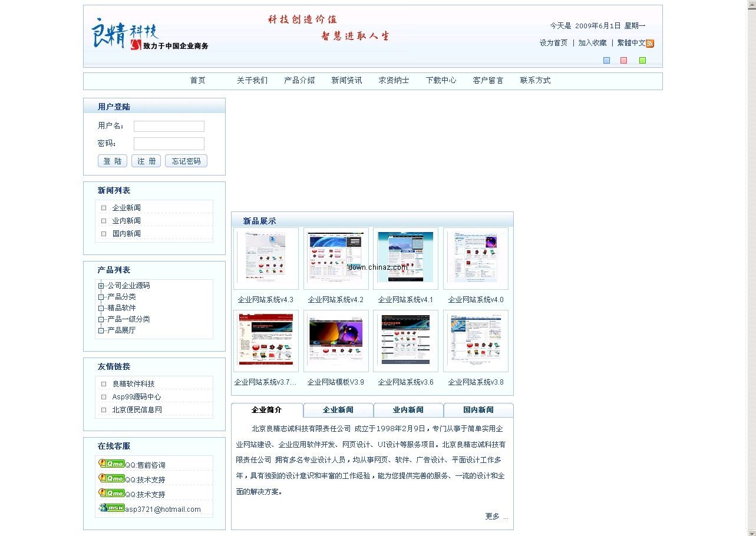
Task: Switch to the blue theme swatch
Action: (606, 60)
